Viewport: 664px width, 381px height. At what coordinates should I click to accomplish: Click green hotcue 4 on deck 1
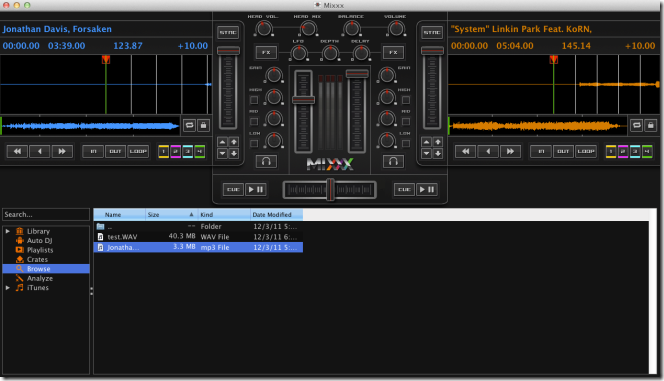coord(199,151)
